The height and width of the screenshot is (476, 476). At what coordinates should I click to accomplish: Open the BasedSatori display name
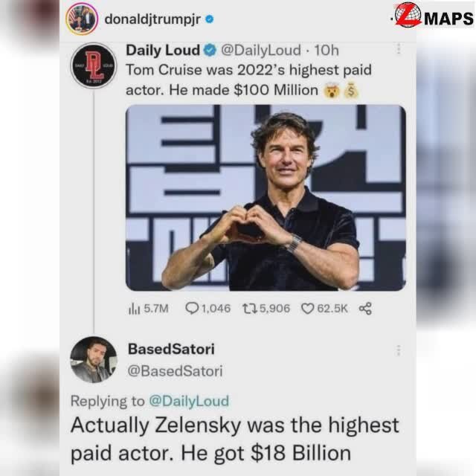(x=171, y=349)
